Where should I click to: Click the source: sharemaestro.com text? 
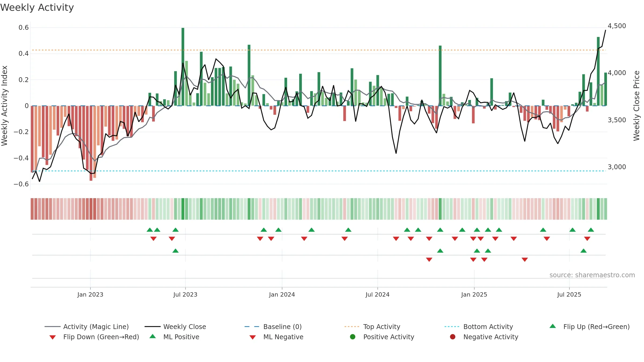pyautogui.click(x=592, y=275)
